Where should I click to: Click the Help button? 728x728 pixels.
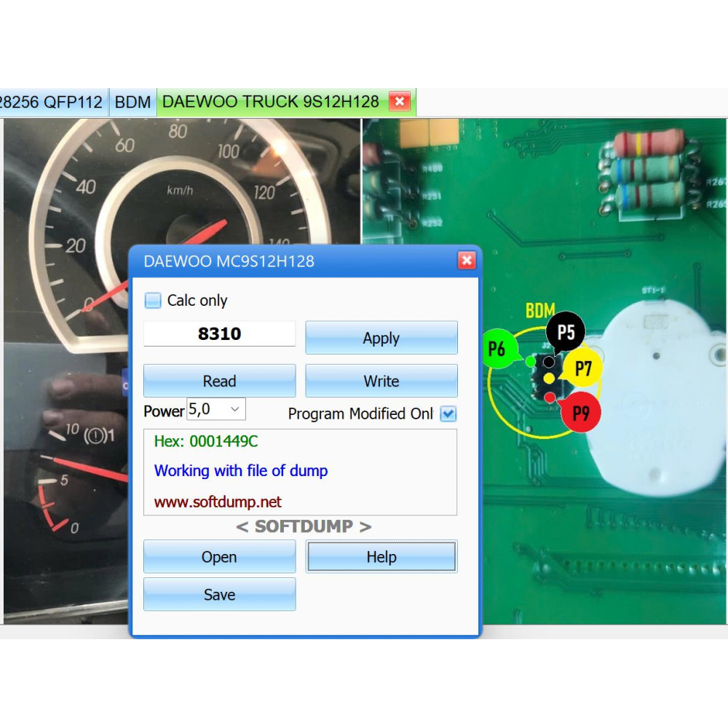point(381,556)
